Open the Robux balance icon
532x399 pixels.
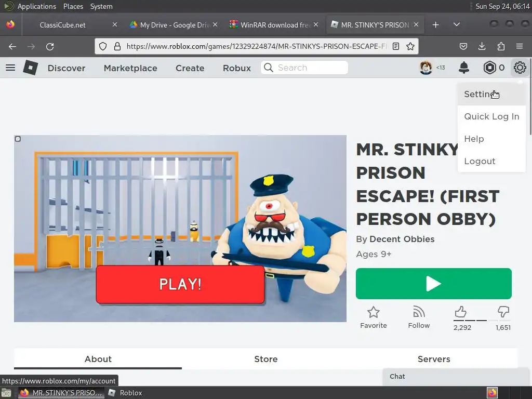click(489, 68)
